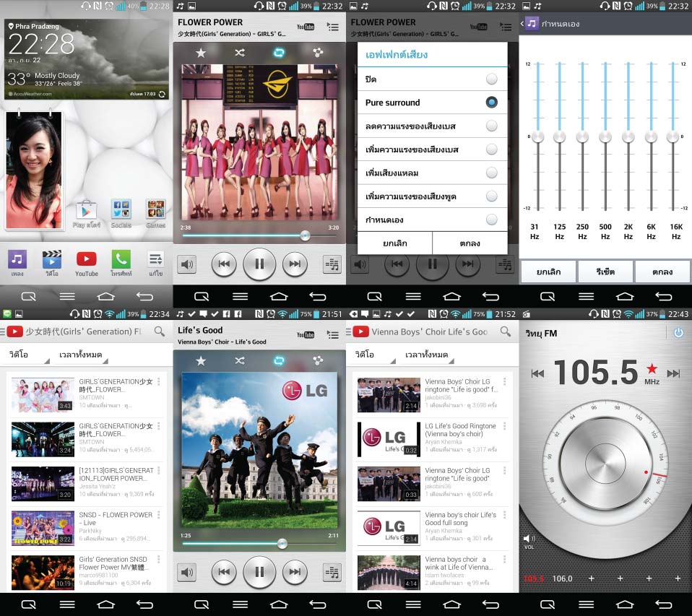Image resolution: width=692 pixels, height=616 pixels.
Task: Choose the ลดความแรงของเสียงเบส sound effect
Action: (x=432, y=126)
